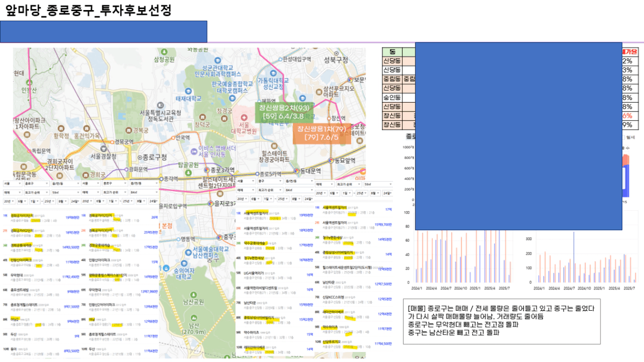Click the 보문역 station marker
Viewport: 644px width, 362px height.
[x=349, y=80]
